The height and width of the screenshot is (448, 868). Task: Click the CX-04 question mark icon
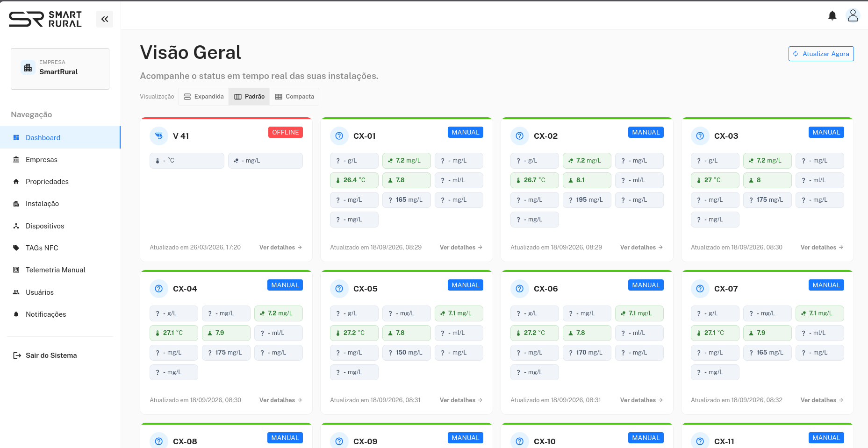pos(159,289)
